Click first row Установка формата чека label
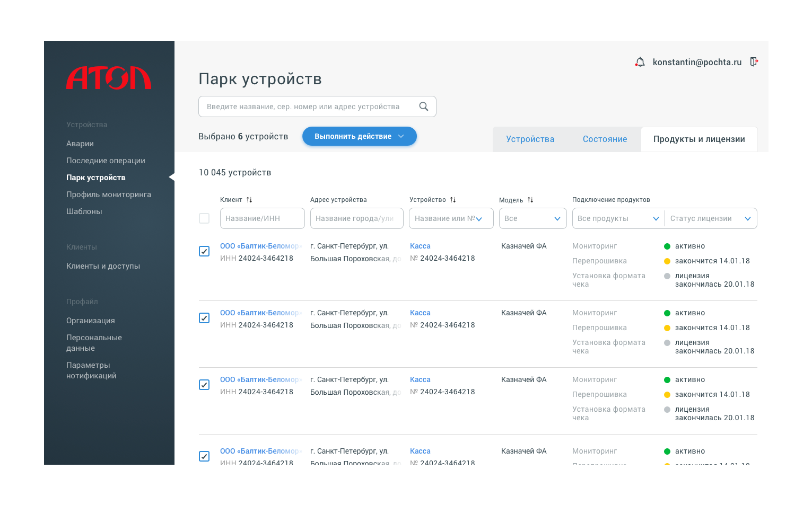The image size is (812, 505). coord(609,280)
